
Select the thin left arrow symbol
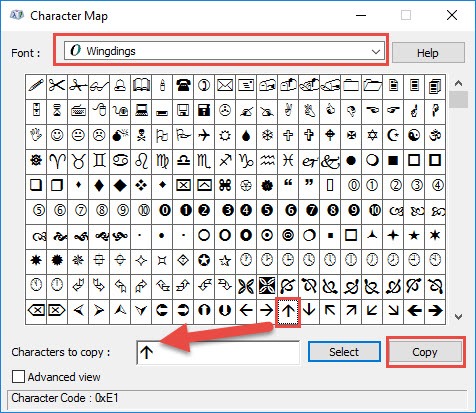coord(246,311)
